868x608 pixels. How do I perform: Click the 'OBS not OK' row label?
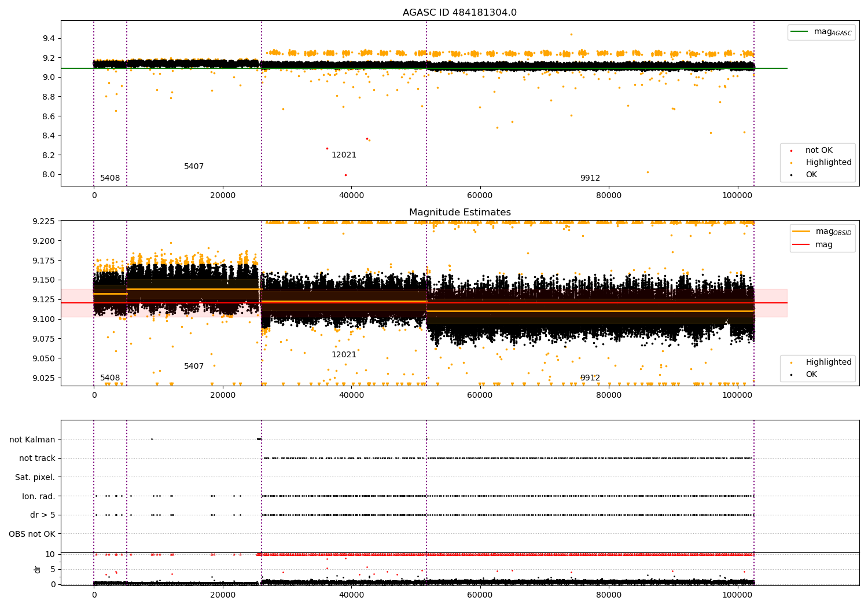click(x=32, y=534)
